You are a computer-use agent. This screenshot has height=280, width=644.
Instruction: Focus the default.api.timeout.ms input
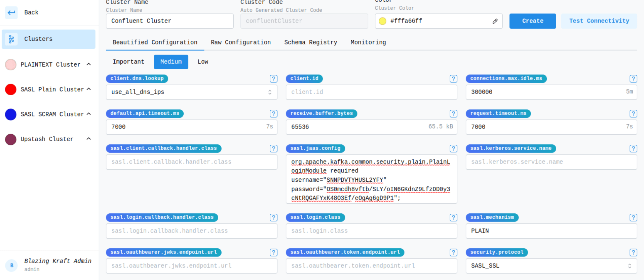[x=192, y=127]
